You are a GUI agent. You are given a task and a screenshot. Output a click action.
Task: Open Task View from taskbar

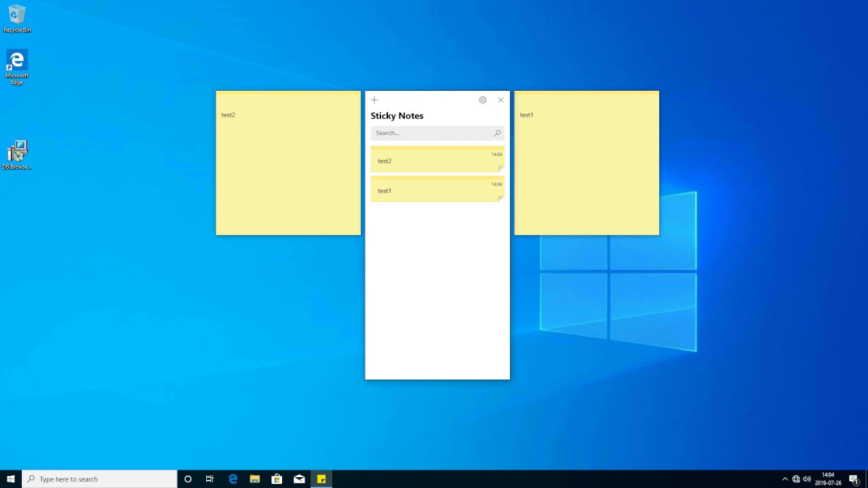(210, 479)
